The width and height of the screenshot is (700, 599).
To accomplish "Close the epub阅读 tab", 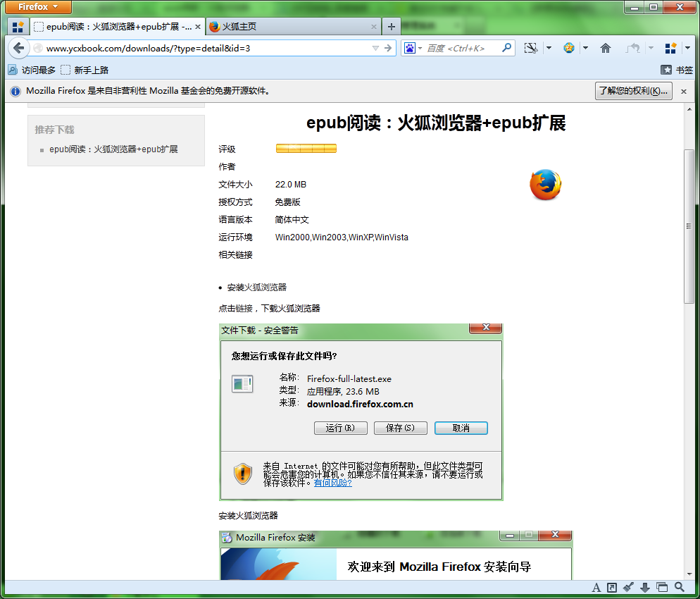I will click(x=198, y=27).
